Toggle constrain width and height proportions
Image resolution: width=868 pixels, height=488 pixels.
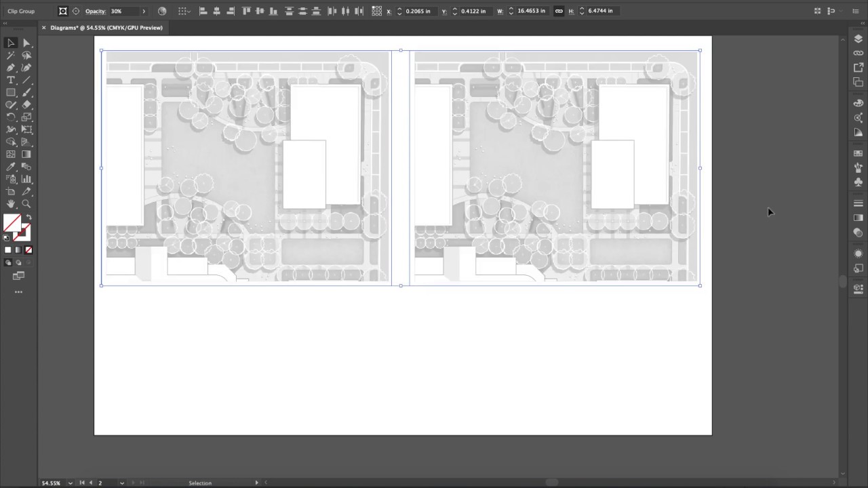pos(558,11)
